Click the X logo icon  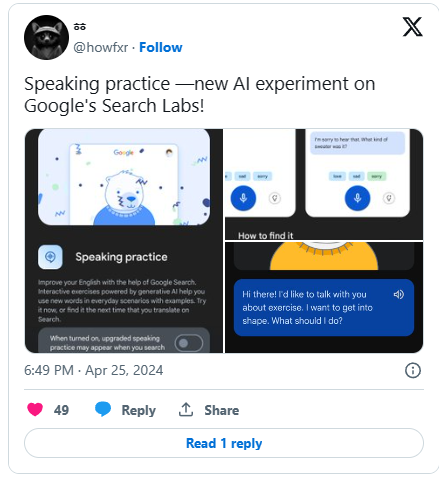(x=412, y=27)
